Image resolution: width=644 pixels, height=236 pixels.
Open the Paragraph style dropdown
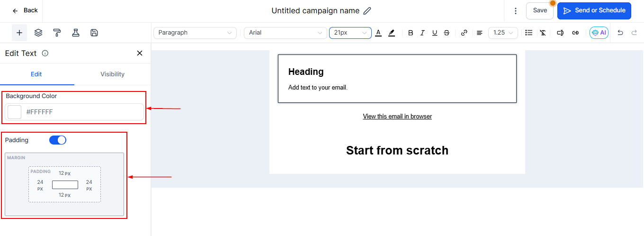pyautogui.click(x=195, y=33)
